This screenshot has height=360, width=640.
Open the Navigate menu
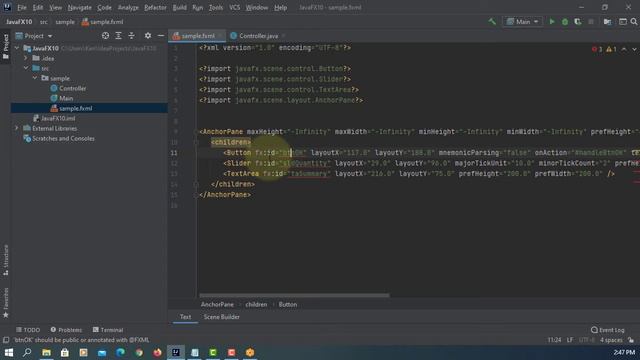[x=80, y=7]
